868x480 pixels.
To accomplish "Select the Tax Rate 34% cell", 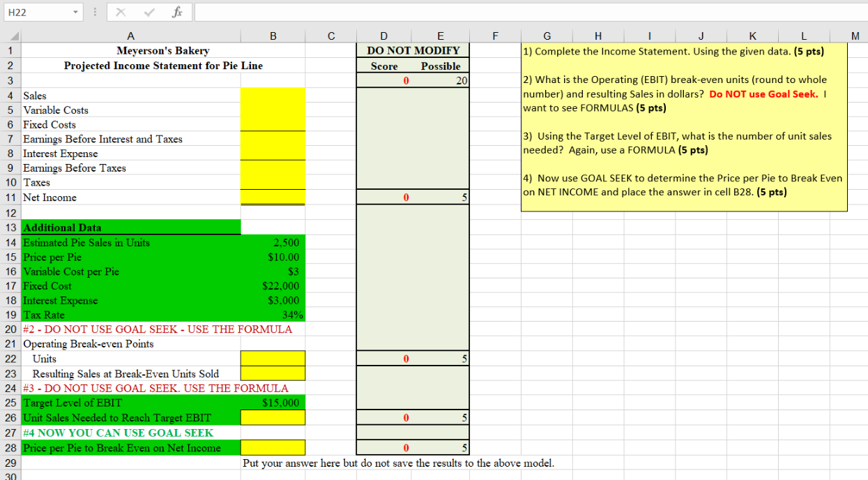I will 273,315.
